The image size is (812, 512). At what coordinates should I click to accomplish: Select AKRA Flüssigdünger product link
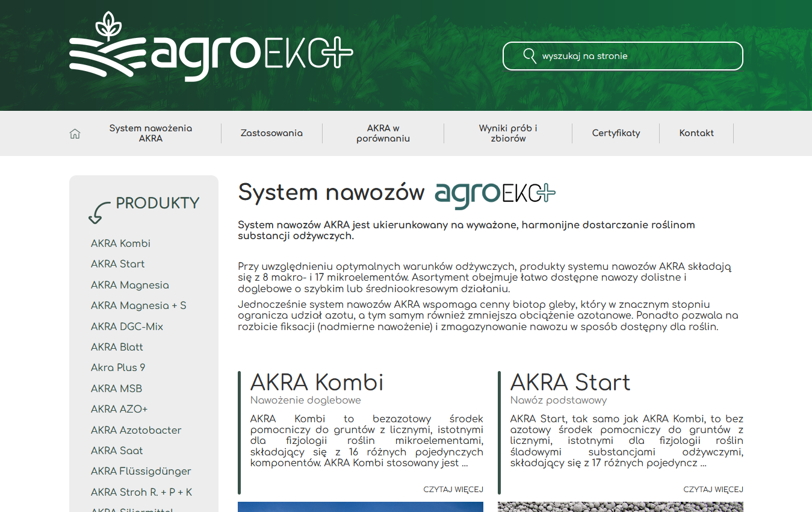(x=141, y=471)
